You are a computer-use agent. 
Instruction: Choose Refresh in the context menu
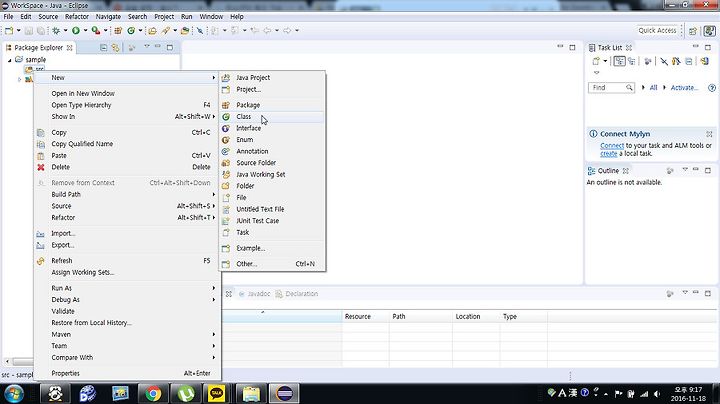tap(127, 261)
